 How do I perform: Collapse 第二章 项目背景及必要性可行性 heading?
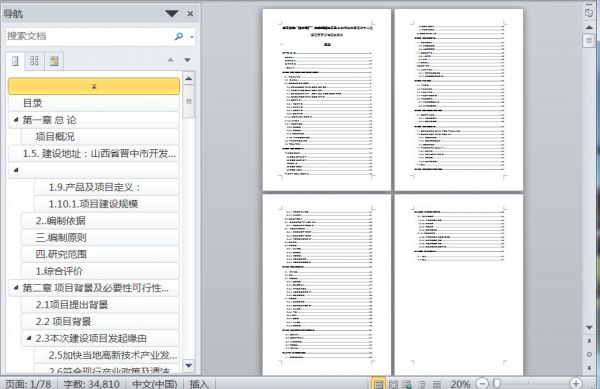tap(16, 287)
